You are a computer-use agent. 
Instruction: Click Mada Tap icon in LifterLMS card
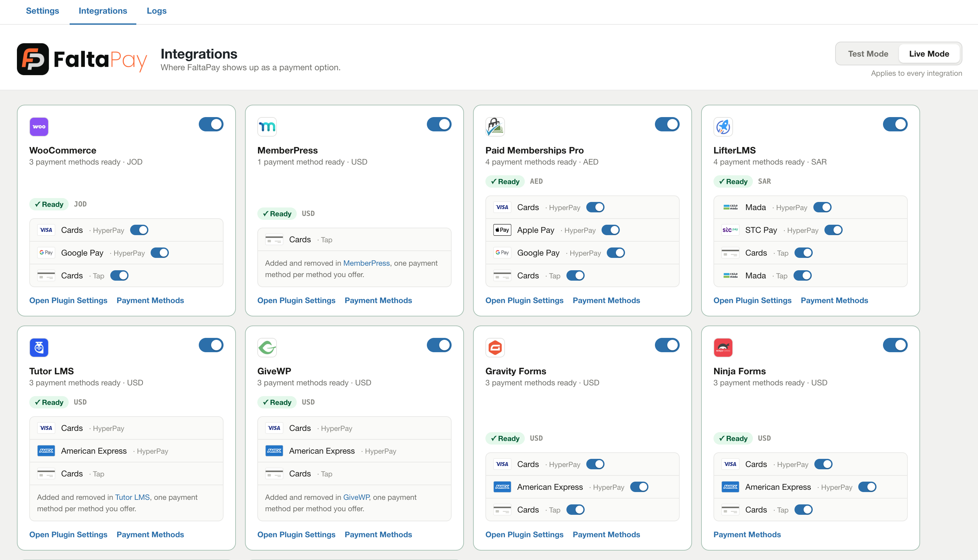730,275
